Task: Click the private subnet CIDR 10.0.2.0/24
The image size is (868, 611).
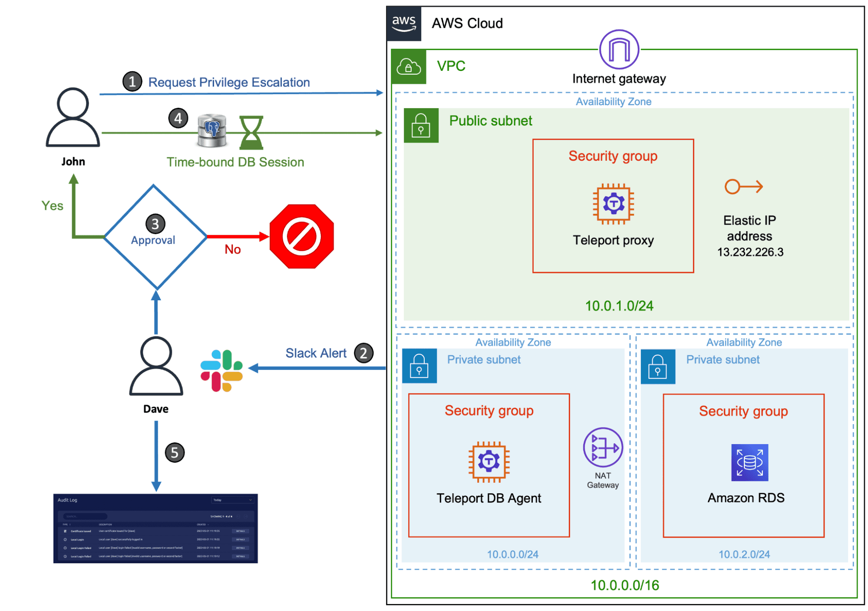Action: [x=744, y=555]
